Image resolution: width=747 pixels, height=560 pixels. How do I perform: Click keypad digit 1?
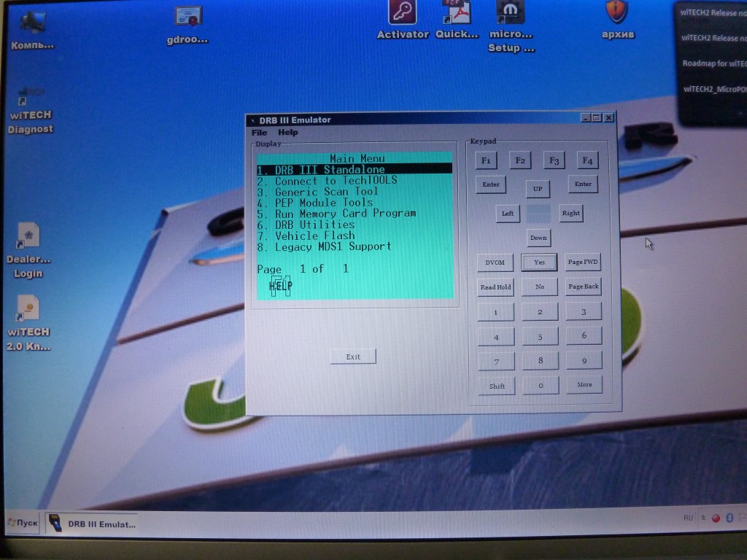(x=496, y=312)
